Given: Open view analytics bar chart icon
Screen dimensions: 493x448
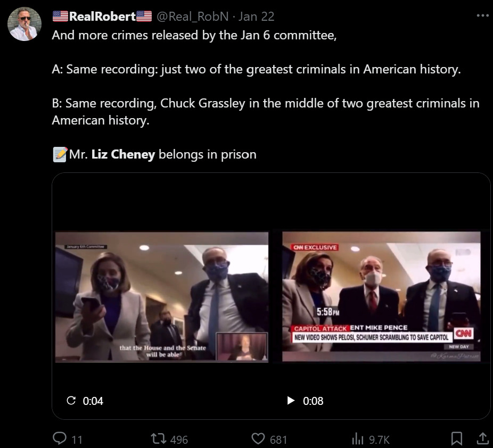Looking at the screenshot, I should pyautogui.click(x=357, y=439).
